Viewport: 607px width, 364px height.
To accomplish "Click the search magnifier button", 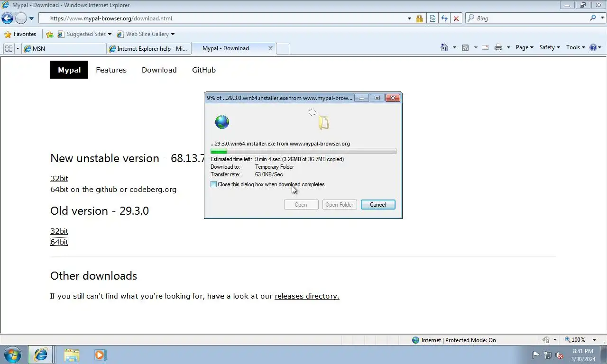I will coord(593,18).
